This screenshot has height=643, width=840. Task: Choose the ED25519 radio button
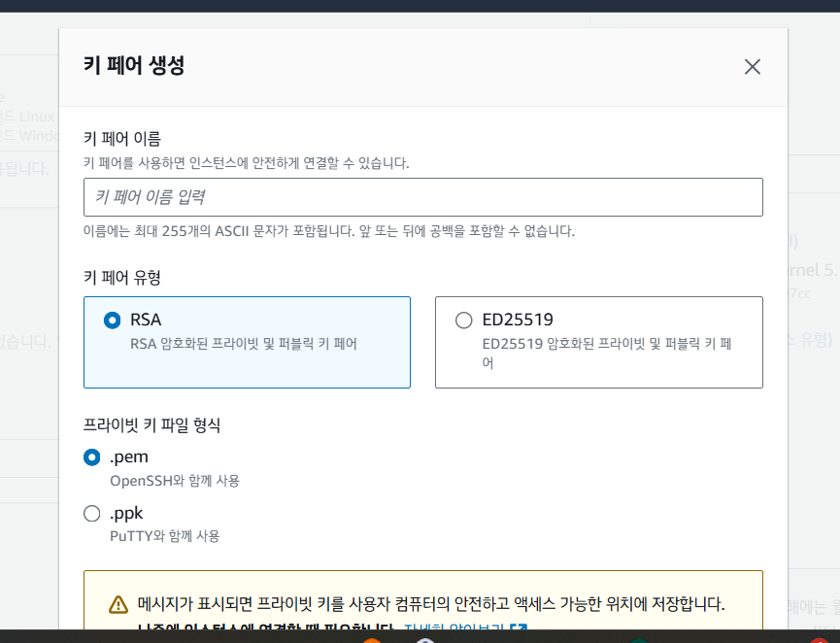463,320
